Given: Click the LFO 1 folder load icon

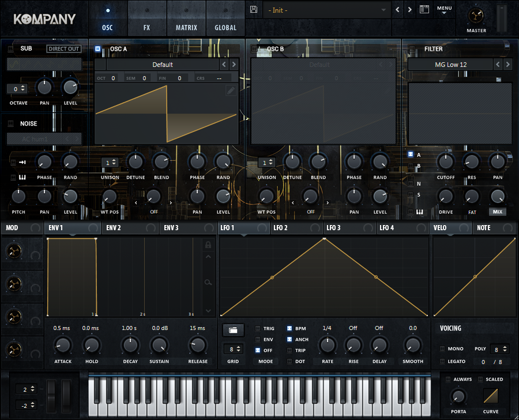Looking at the screenshot, I should [x=233, y=330].
